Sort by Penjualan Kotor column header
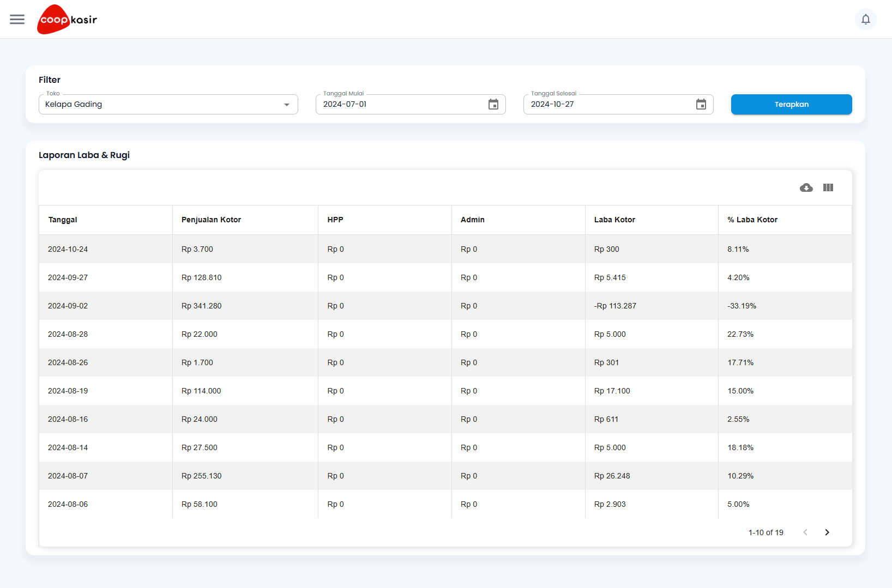Image resolution: width=892 pixels, height=588 pixels. tap(211, 220)
